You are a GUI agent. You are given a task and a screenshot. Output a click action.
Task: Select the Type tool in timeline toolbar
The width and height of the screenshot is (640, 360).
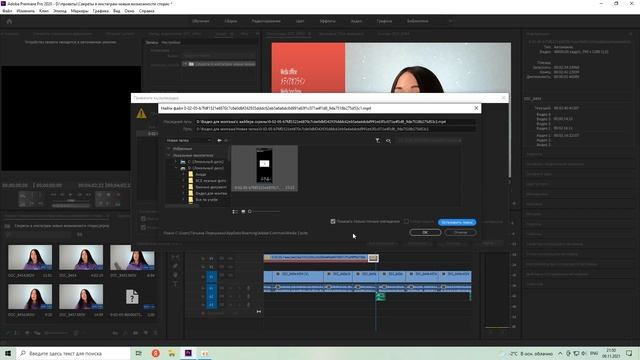pos(176,284)
